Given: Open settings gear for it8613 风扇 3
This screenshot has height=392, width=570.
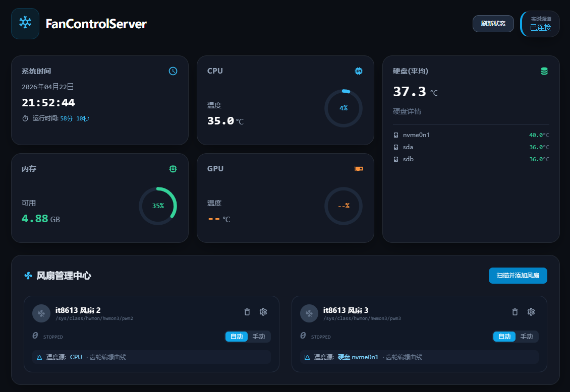Looking at the screenshot, I should click(x=531, y=312).
